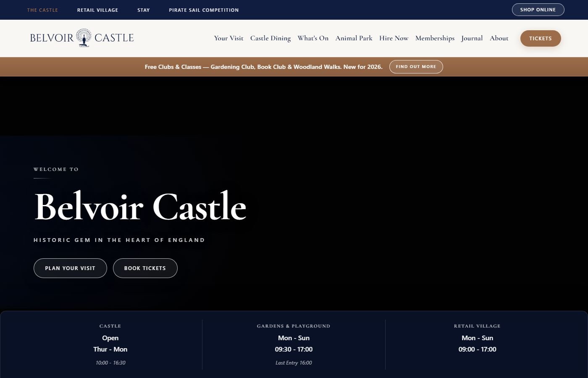Click the Retail Village hours heading
The width and height of the screenshot is (588, 378).
477,326
